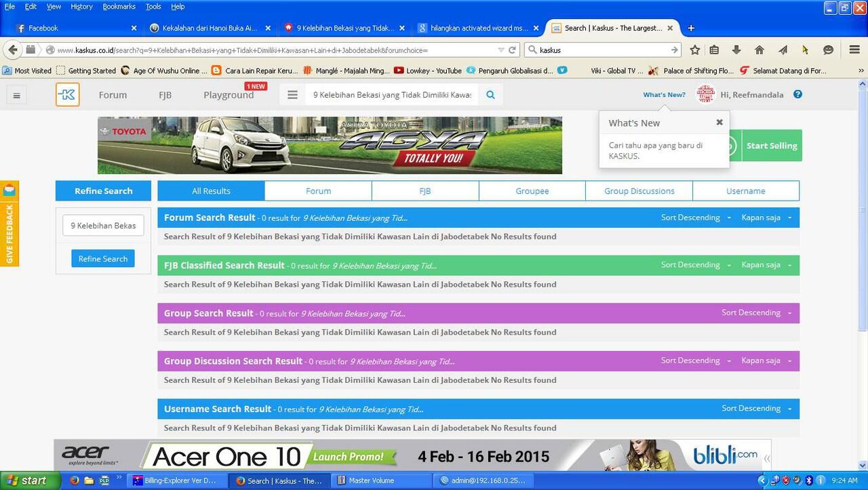
Task: Open the Playground nav link
Action: click(x=229, y=95)
